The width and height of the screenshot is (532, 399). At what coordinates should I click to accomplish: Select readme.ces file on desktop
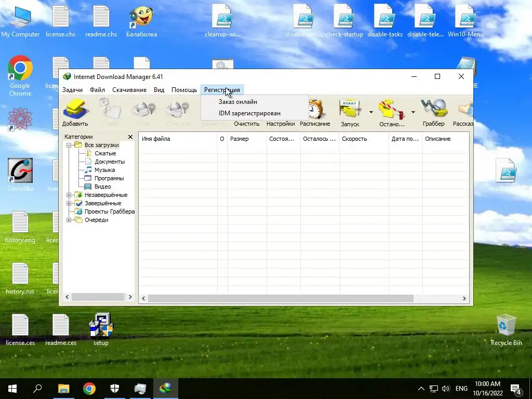pos(61,329)
